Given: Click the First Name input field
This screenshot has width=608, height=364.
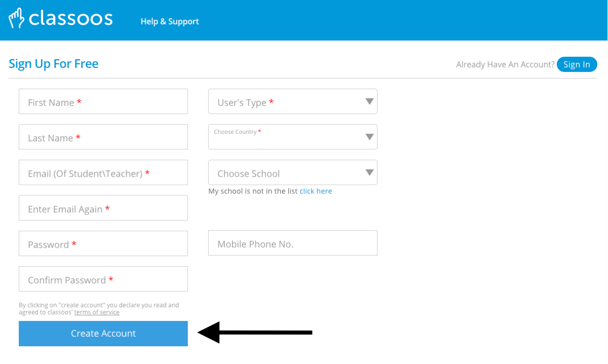Looking at the screenshot, I should click(103, 102).
